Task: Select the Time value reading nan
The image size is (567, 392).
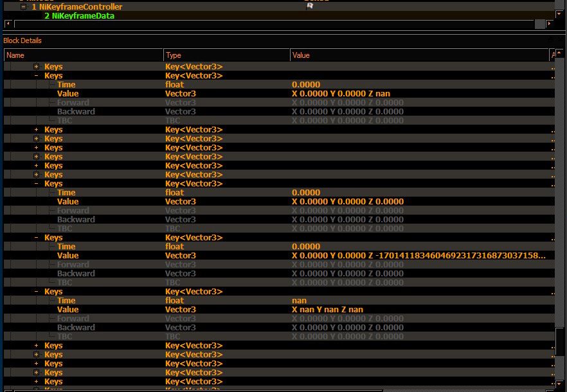Action: point(299,300)
